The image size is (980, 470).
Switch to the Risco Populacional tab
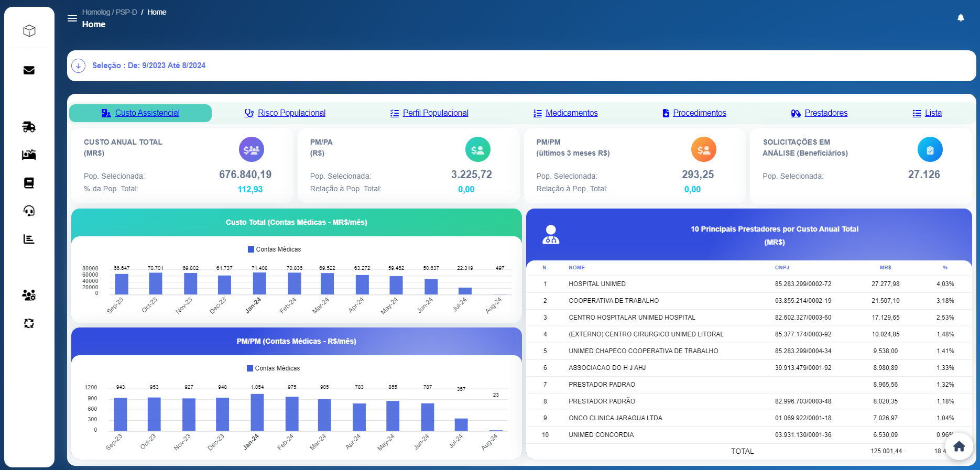click(x=291, y=113)
